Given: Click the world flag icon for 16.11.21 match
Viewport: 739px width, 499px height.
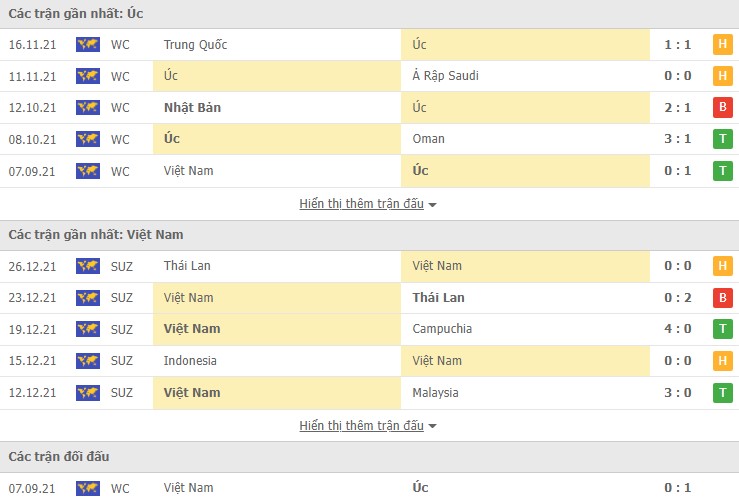Looking at the screenshot, I should [87, 45].
